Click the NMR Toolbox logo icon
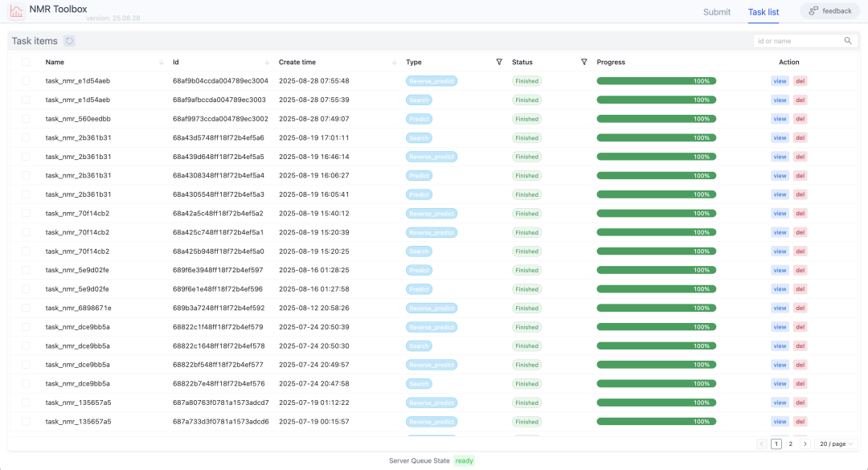868x470 pixels. (x=17, y=11)
